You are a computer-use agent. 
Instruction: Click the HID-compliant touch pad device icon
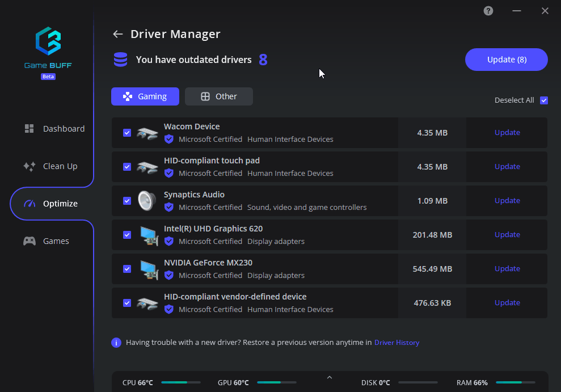147,167
